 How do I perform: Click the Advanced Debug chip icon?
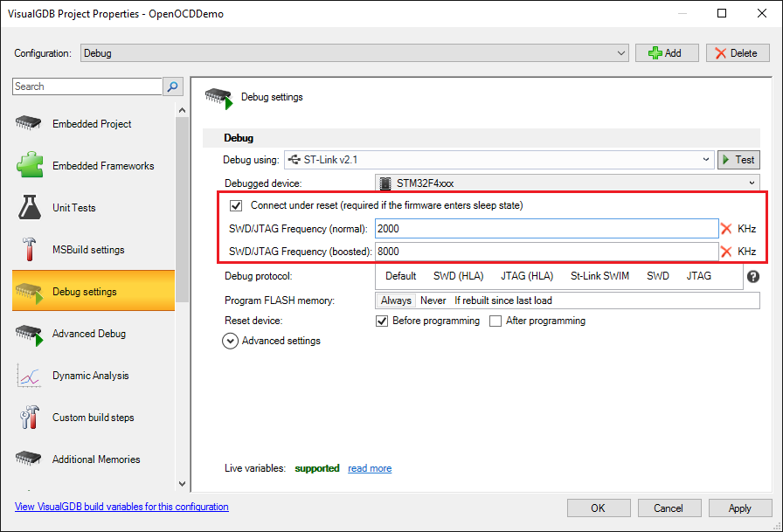click(x=29, y=335)
